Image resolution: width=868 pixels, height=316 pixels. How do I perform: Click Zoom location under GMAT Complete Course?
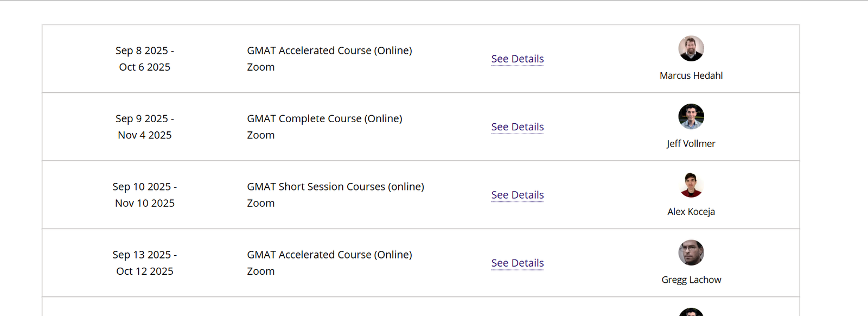(260, 135)
